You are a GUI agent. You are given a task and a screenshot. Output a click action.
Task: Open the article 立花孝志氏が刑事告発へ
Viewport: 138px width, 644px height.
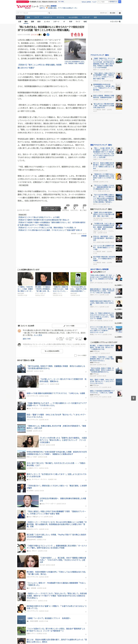[63, 500]
